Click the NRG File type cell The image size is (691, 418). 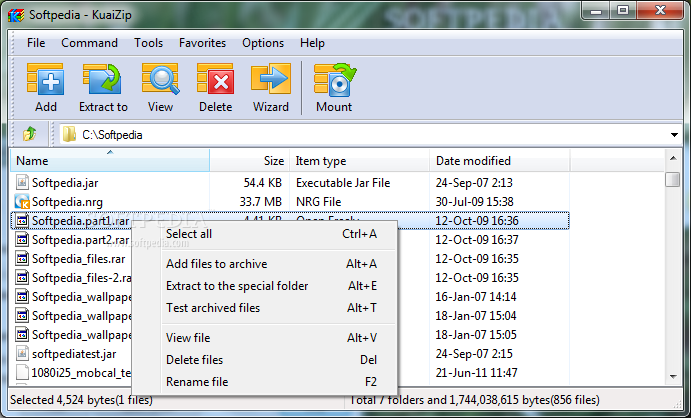tap(319, 202)
